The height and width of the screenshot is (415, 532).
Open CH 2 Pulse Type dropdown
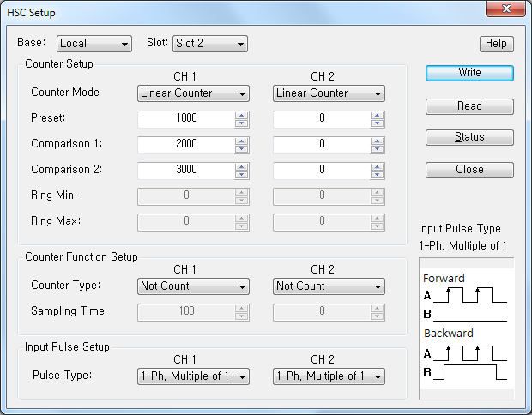[x=329, y=376]
